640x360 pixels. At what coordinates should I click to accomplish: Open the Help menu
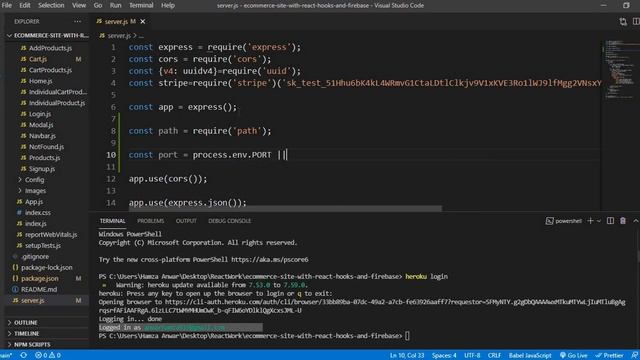click(168, 5)
